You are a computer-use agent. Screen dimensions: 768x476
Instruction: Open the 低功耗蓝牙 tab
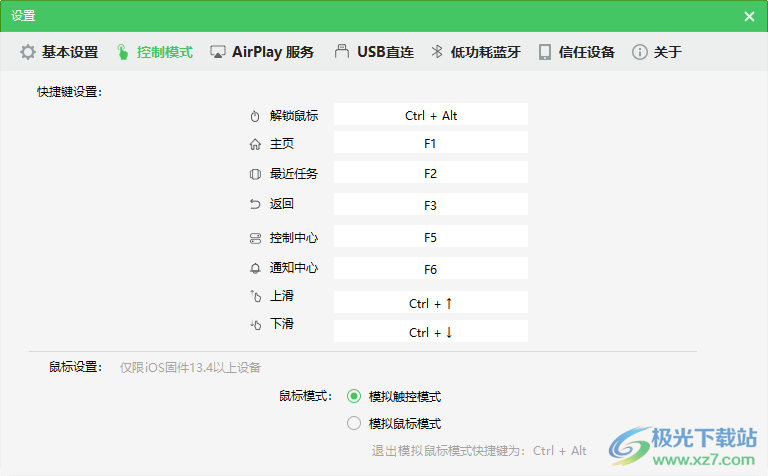[x=476, y=52]
